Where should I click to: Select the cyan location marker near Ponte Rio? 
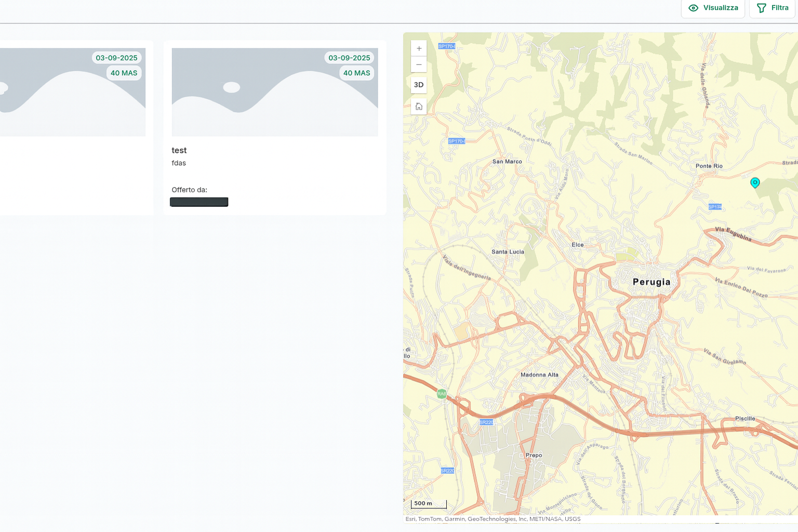[x=755, y=182]
